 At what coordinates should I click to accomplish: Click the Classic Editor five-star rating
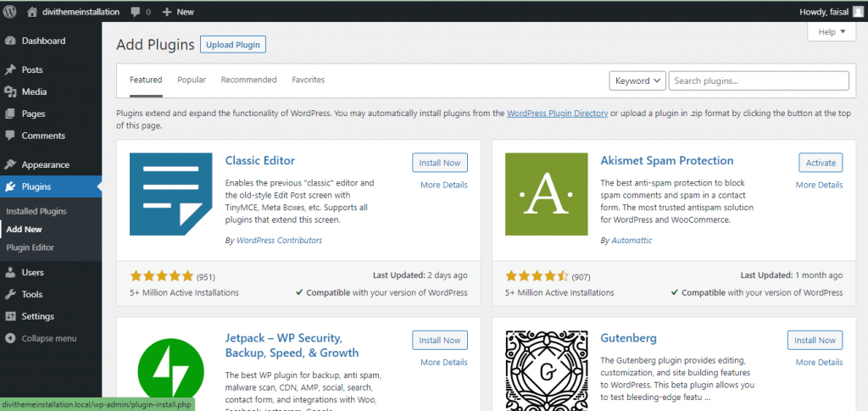click(x=162, y=276)
